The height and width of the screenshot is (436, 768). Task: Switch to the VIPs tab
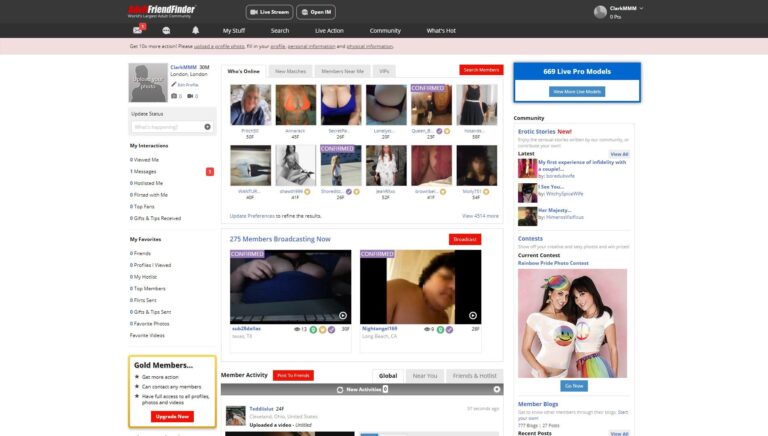tap(384, 72)
